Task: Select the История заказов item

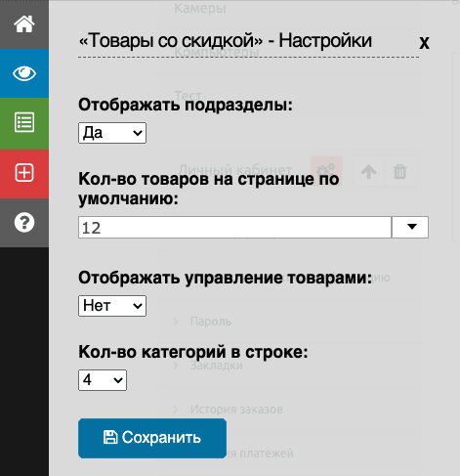Action: coord(236,410)
